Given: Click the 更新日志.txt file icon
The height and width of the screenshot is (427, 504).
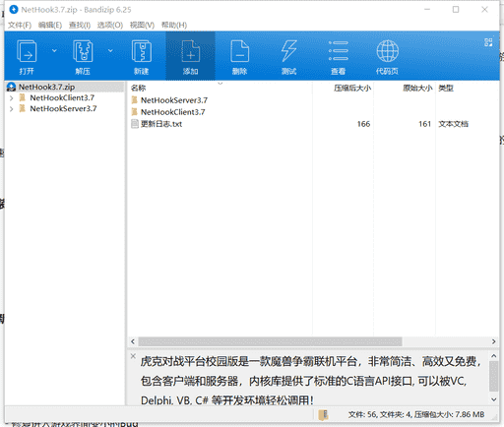Looking at the screenshot, I should tap(135, 124).
